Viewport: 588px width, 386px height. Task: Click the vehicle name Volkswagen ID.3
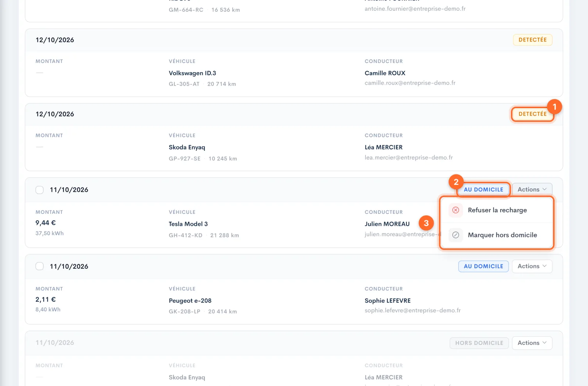[x=192, y=73]
